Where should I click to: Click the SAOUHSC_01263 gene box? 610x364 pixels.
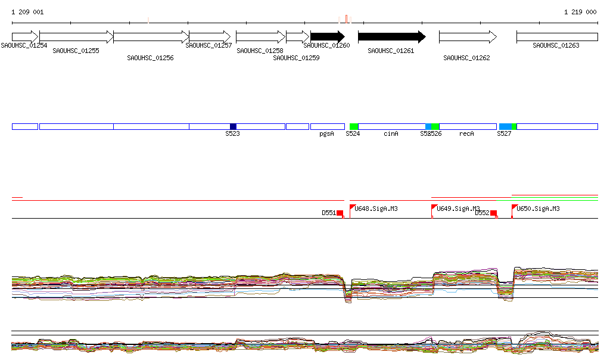point(557,37)
